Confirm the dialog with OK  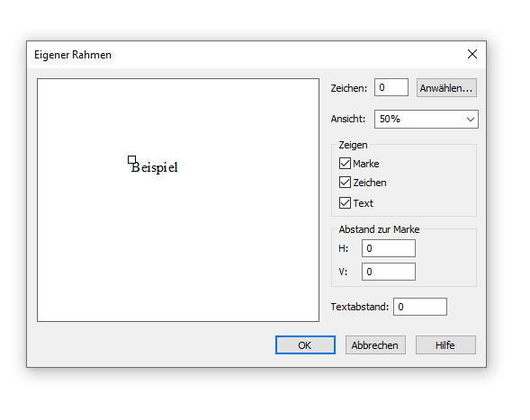pos(305,345)
